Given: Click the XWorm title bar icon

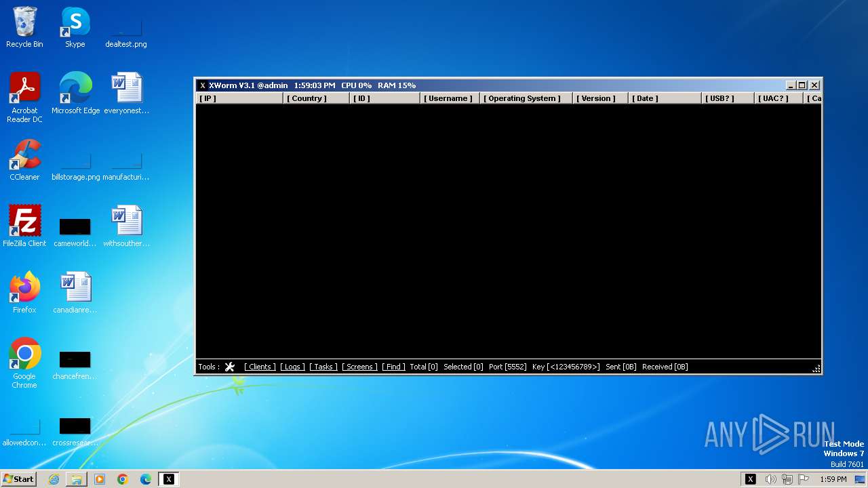Looking at the screenshot, I should coord(202,85).
